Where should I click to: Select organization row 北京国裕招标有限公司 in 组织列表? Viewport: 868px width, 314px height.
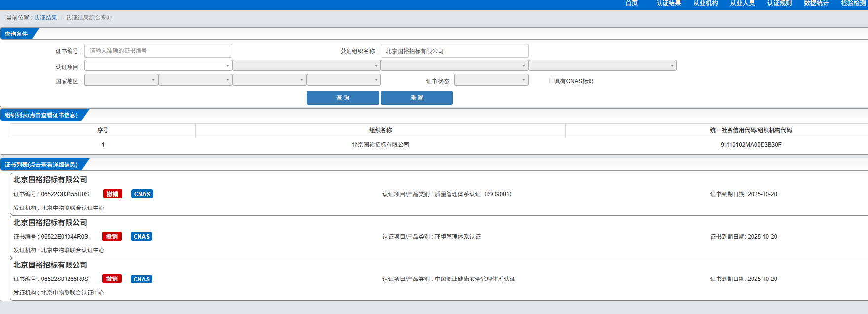tap(380, 145)
